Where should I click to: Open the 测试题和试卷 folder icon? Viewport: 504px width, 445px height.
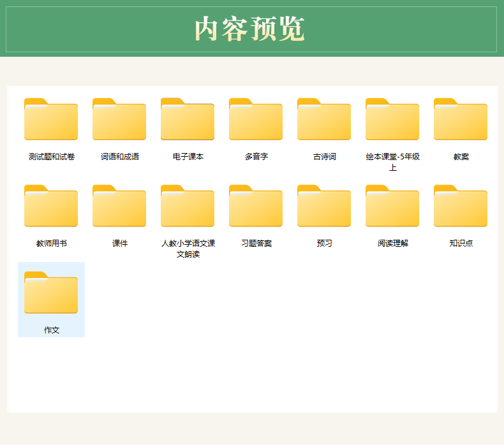point(51,119)
